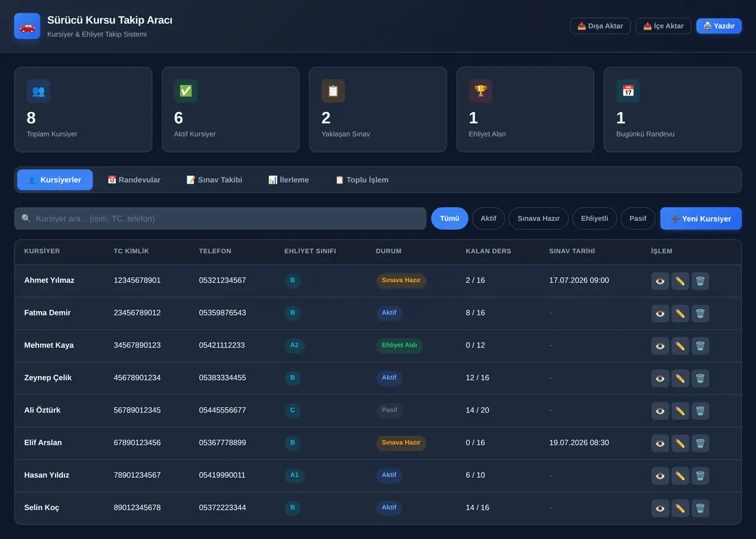Image resolution: width=756 pixels, height=539 pixels.
Task: Open the Yaklaşan Sınav stat card
Action: (378, 110)
